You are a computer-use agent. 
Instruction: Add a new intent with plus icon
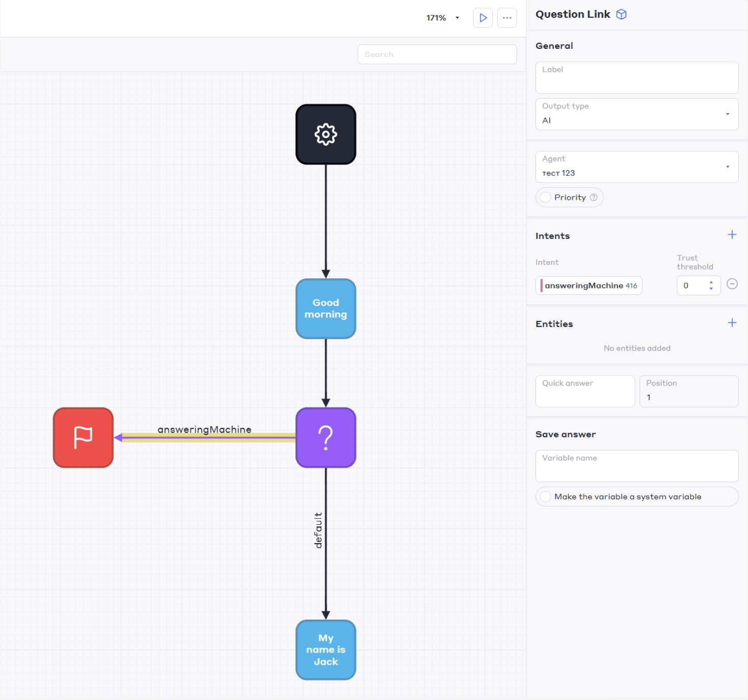click(x=732, y=235)
